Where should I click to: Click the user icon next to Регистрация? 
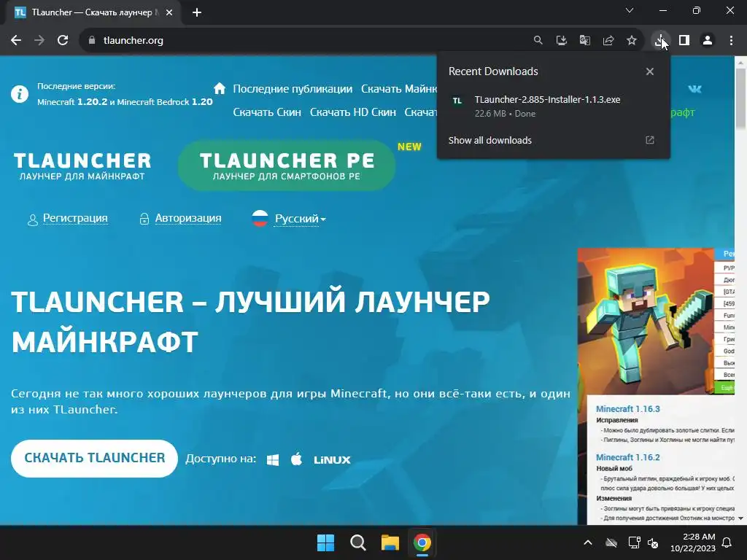[x=32, y=220]
